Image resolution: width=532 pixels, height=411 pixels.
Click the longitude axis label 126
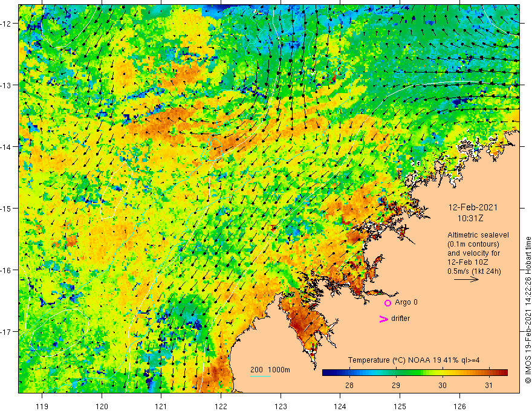tap(459, 406)
